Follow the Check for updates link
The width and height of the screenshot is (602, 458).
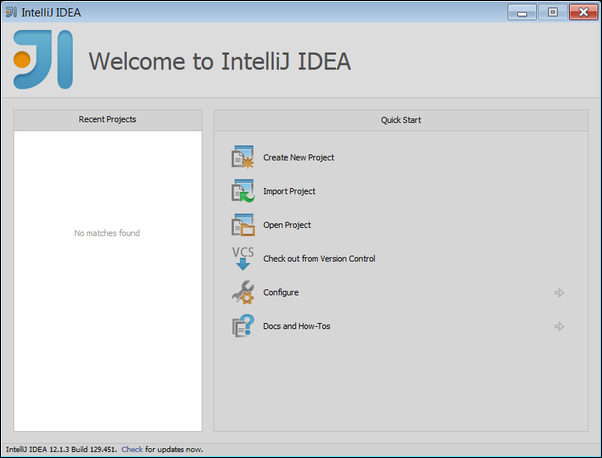click(x=132, y=449)
